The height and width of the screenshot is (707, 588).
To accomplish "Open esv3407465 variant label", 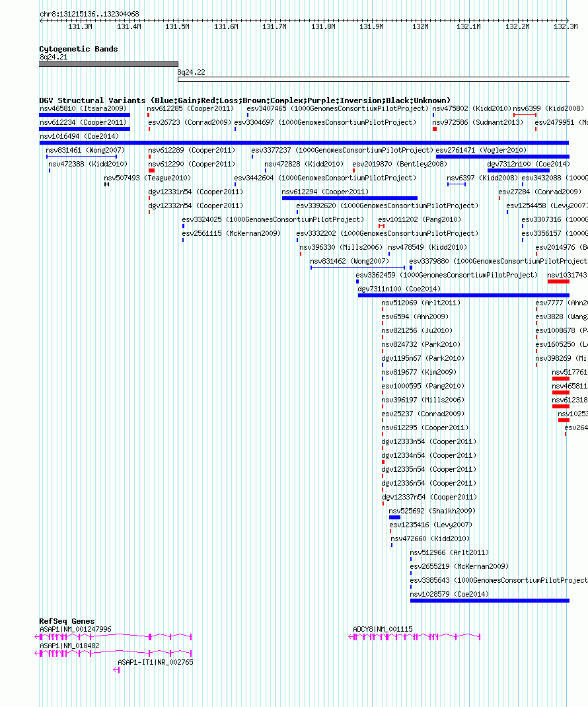I will 338,108.
